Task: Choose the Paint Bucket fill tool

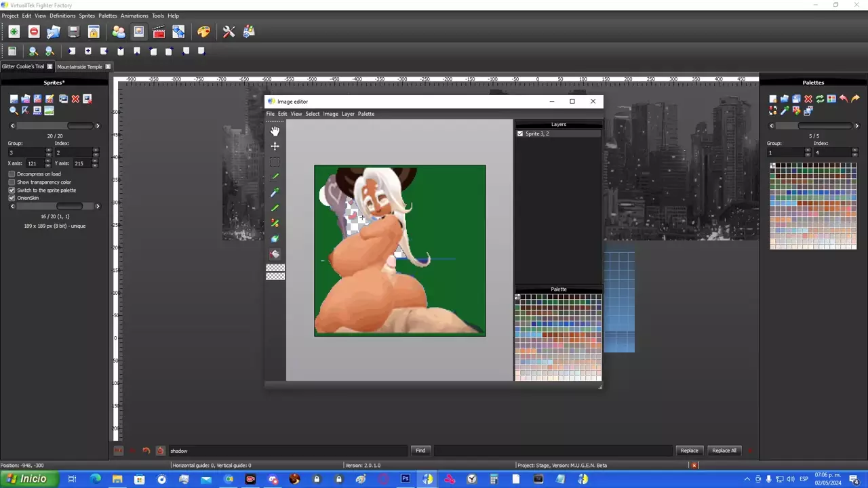Action: click(x=275, y=239)
